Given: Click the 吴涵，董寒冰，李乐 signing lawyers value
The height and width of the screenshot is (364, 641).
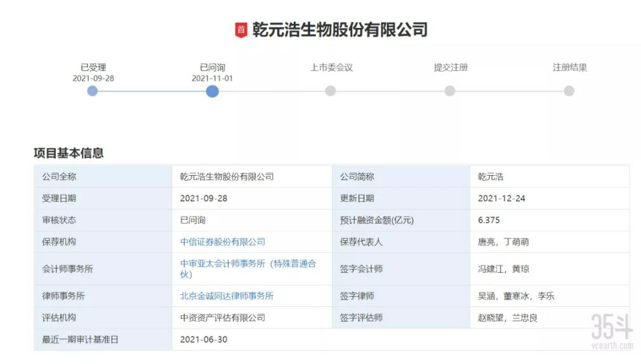Looking at the screenshot, I should [x=516, y=296].
